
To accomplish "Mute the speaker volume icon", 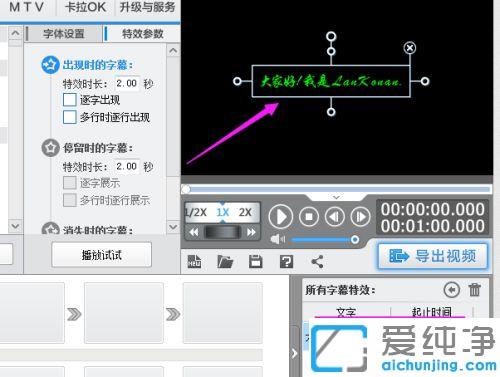I will point(277,239).
